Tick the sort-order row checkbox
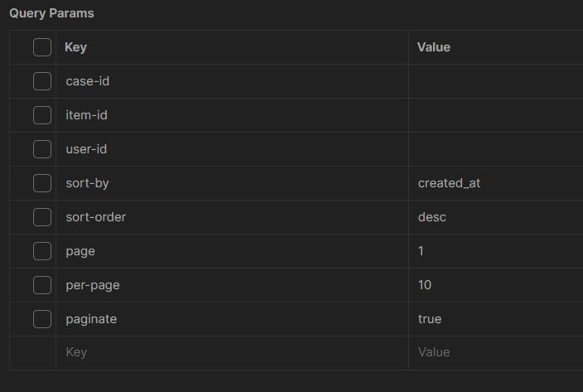 pyautogui.click(x=42, y=217)
